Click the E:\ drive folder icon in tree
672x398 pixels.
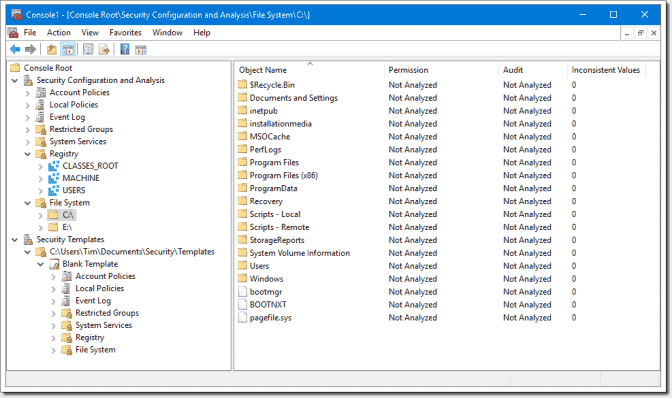[53, 227]
